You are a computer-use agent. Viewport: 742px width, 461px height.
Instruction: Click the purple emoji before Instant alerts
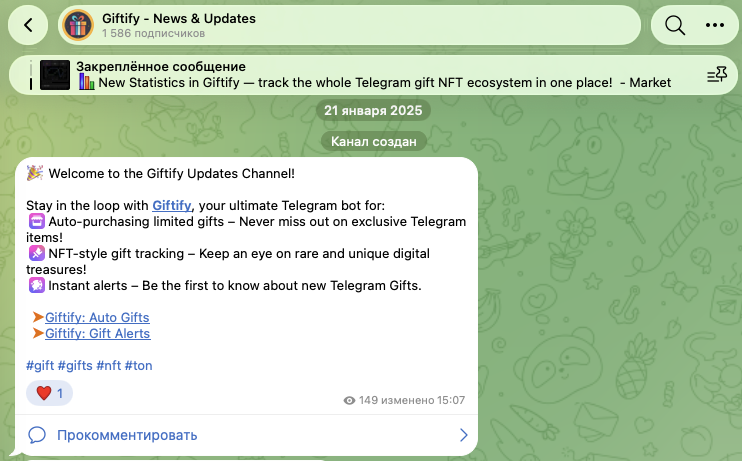point(36,285)
